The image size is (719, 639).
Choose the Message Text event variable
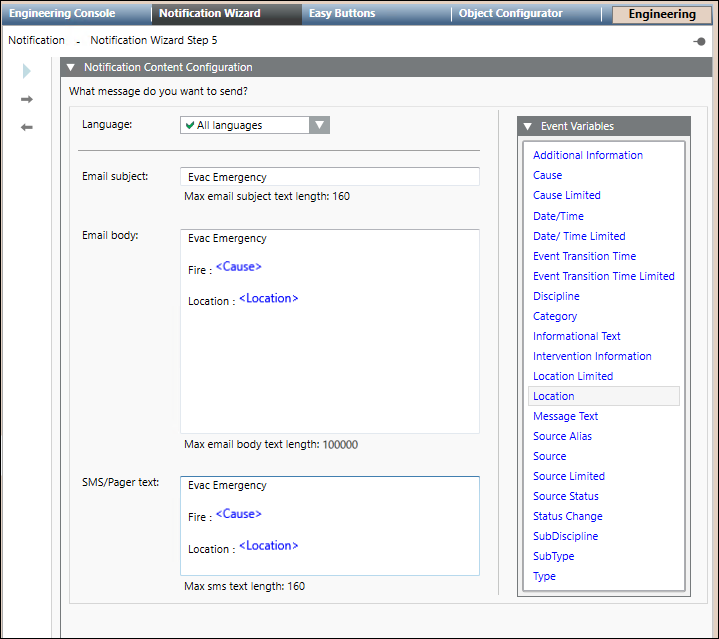point(565,416)
